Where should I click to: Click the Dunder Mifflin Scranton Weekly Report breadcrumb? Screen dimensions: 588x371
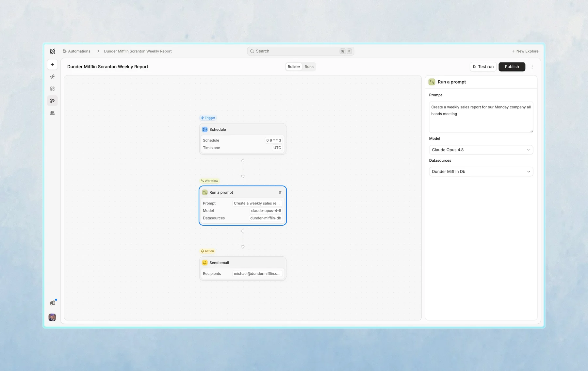click(x=138, y=51)
